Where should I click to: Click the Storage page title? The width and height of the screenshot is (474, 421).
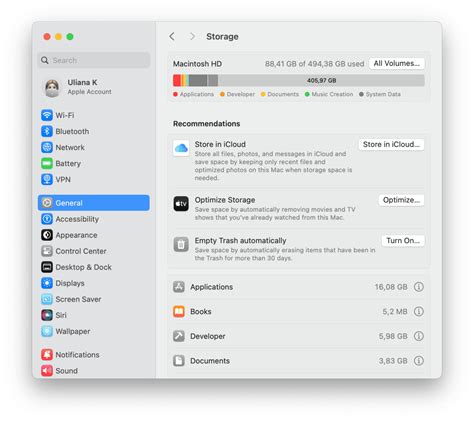coord(222,37)
